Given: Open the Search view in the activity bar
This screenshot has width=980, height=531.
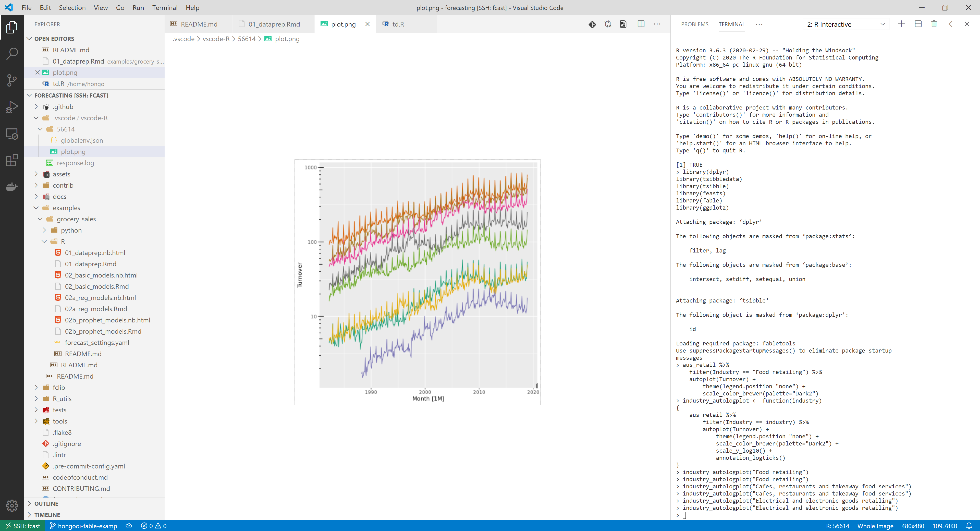Looking at the screenshot, I should (x=12, y=54).
